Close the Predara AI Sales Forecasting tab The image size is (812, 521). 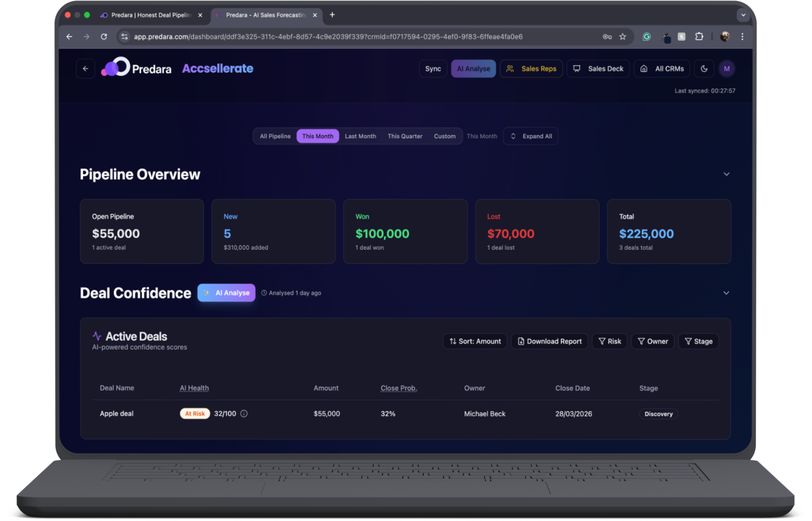pyautogui.click(x=315, y=15)
